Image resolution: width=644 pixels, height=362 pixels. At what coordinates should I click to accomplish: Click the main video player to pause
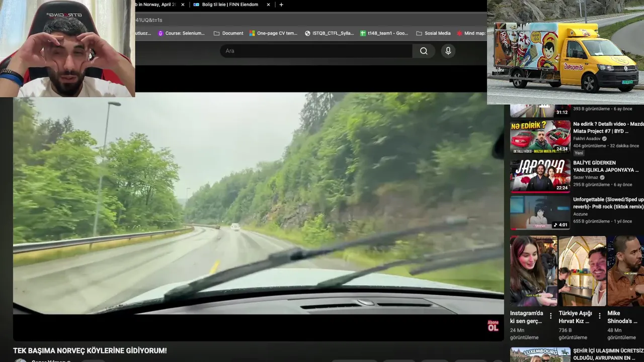[258, 204]
